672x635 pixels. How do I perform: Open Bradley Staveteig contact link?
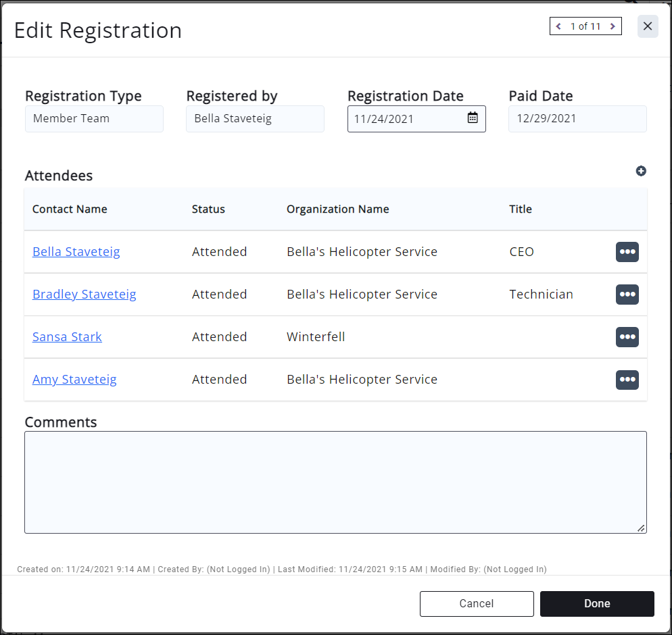click(85, 295)
